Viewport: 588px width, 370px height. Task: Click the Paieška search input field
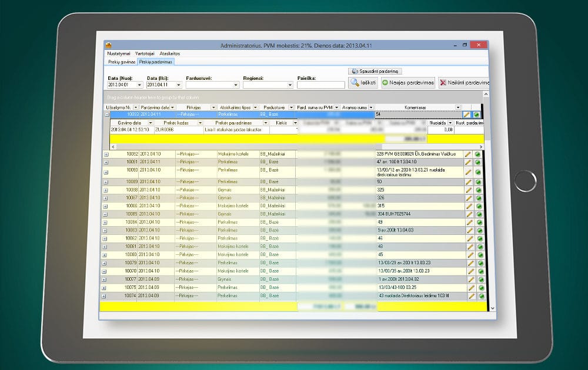pyautogui.click(x=321, y=85)
